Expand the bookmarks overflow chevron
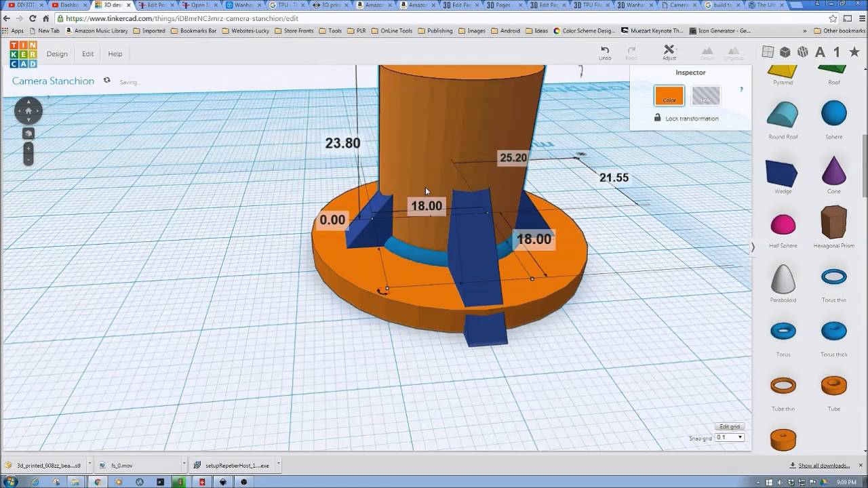Viewport: 868px width, 488px height. click(x=805, y=30)
